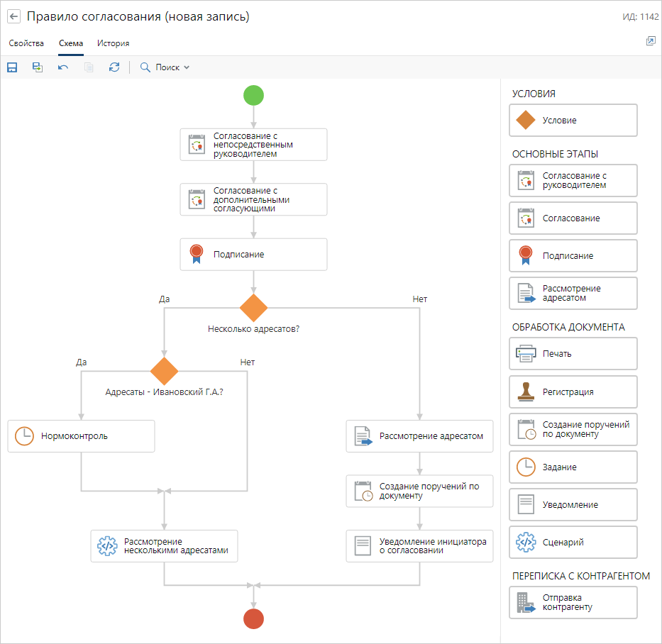Screen dimensions: 662x644
Task: Open the История tab
Action: coord(113,43)
